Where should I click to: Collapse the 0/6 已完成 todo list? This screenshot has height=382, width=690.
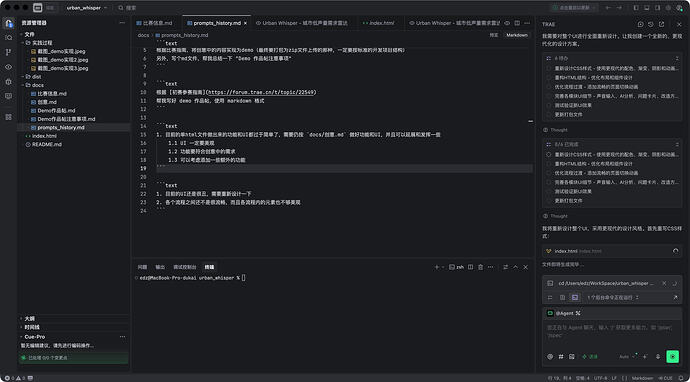(x=677, y=144)
